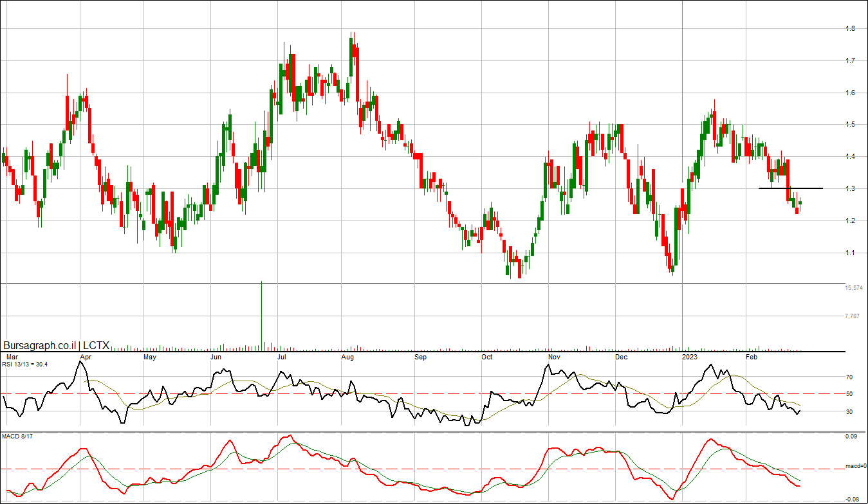Select the RSI 30 level label
868x504 pixels.
849,412
